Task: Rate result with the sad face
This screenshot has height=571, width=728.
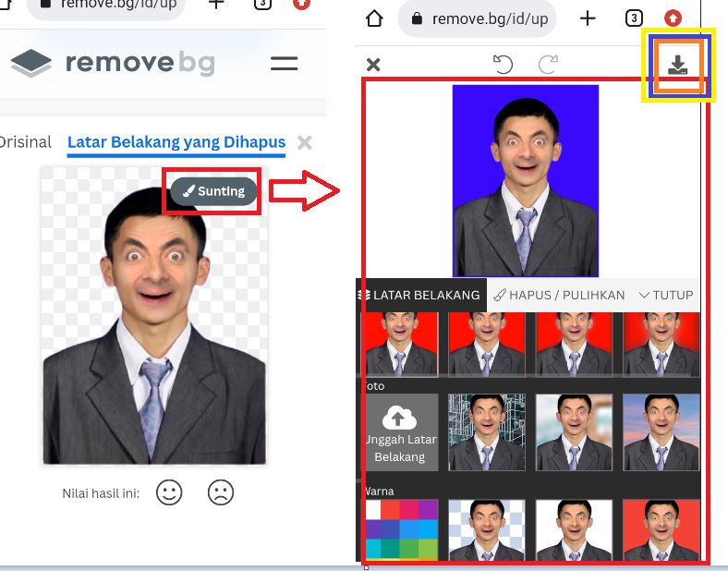Action: coord(221,492)
